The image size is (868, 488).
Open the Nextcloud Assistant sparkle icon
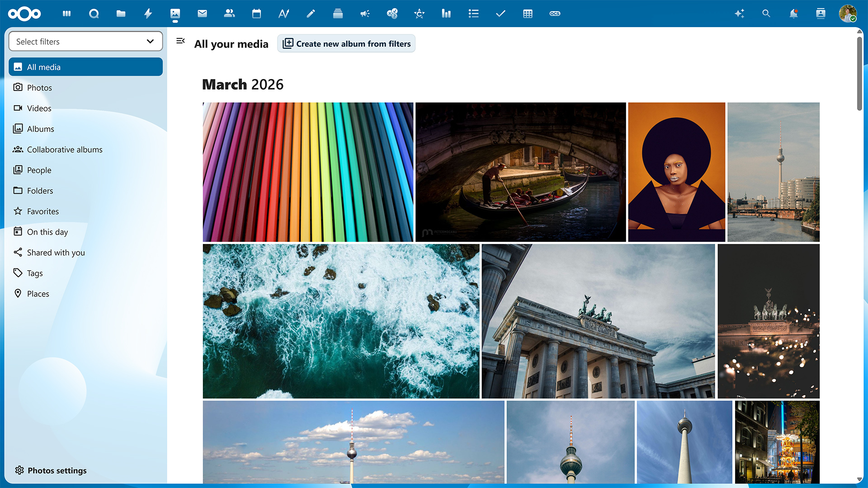click(x=739, y=14)
